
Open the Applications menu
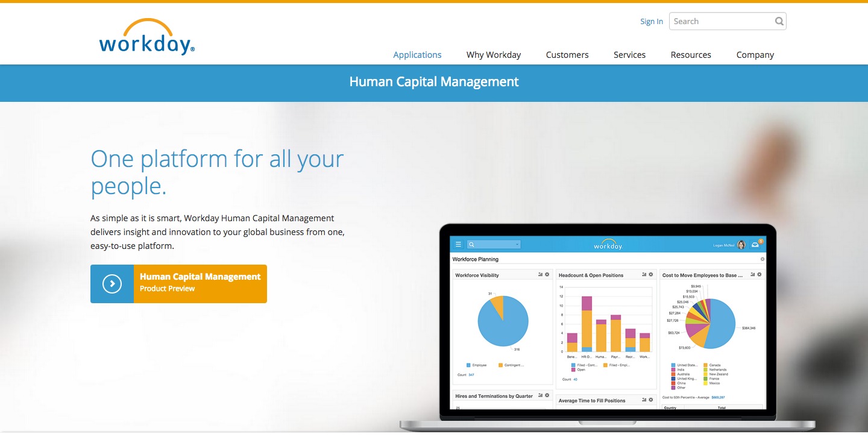pyautogui.click(x=417, y=55)
